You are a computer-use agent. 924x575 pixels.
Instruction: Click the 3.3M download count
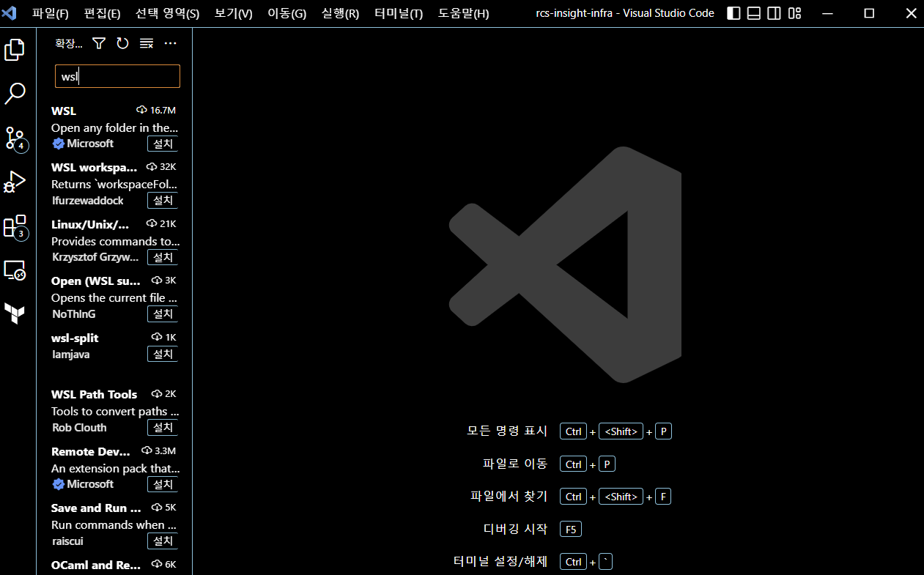[x=159, y=450]
